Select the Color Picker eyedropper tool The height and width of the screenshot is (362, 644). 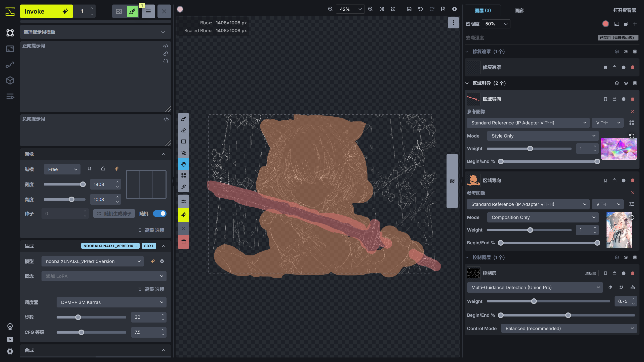pos(183,187)
